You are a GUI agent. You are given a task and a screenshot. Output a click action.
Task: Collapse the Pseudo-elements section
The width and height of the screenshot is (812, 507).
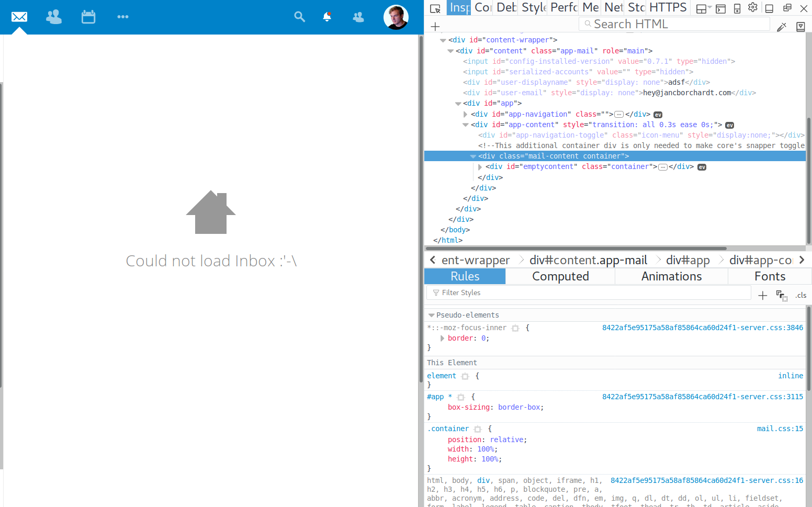coord(432,316)
